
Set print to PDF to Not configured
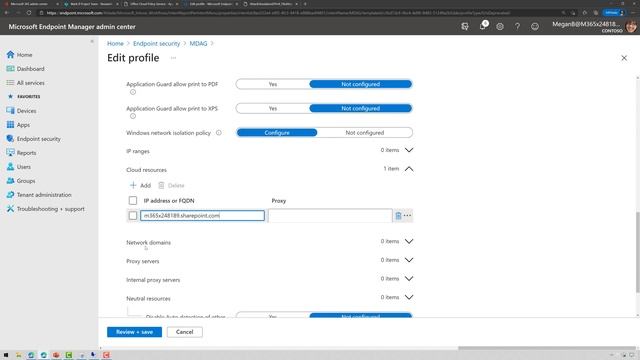coord(360,84)
